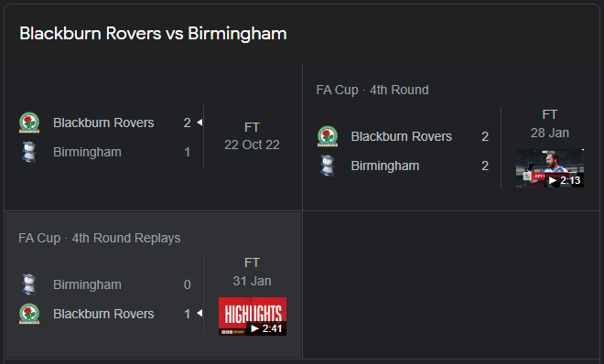
Task: Open the Blackburn Rovers vs Birmingham heading
Action: tap(153, 34)
